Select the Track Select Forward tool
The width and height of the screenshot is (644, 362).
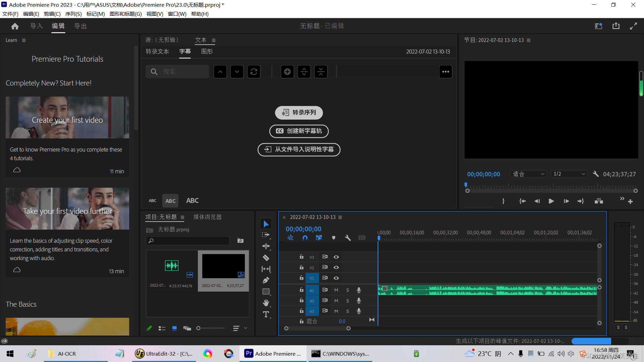click(266, 235)
